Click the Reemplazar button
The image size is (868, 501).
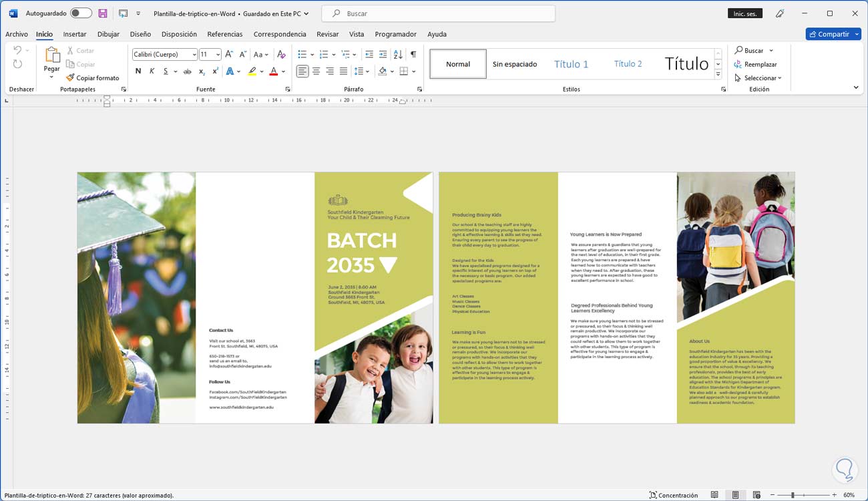pyautogui.click(x=756, y=64)
